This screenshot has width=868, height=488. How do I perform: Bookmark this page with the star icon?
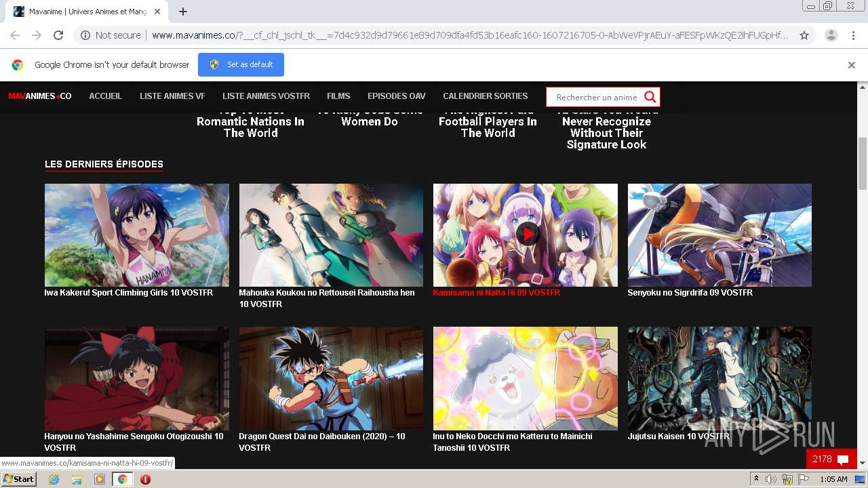804,35
